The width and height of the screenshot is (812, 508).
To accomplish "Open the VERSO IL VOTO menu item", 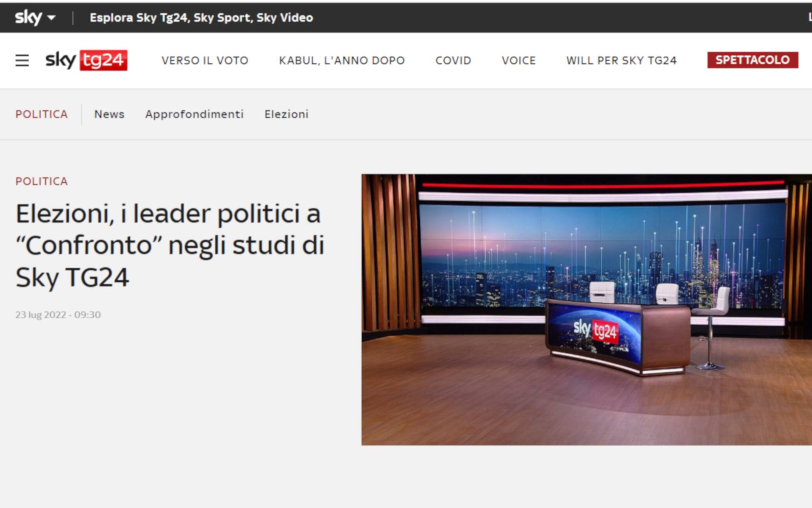I will tap(205, 60).
